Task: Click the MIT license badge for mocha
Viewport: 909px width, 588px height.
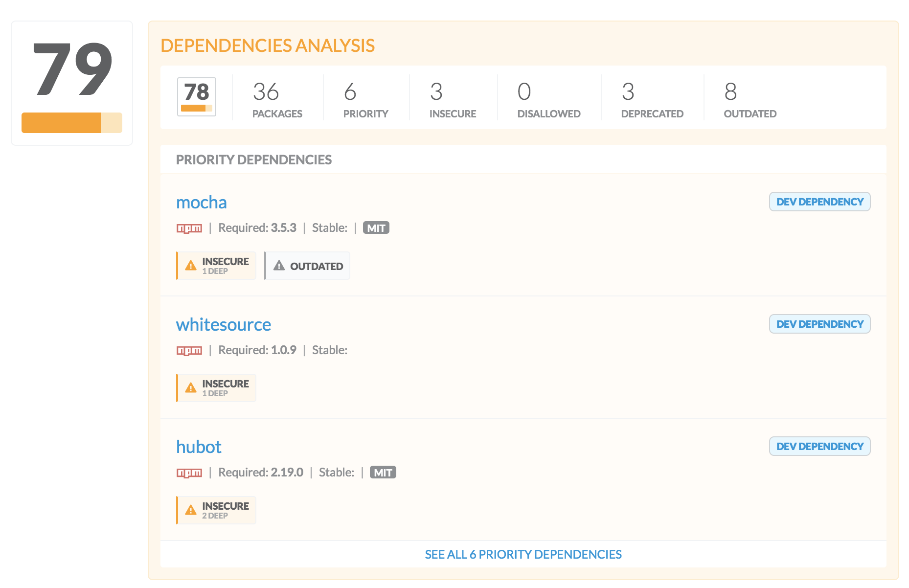Action: (x=376, y=228)
